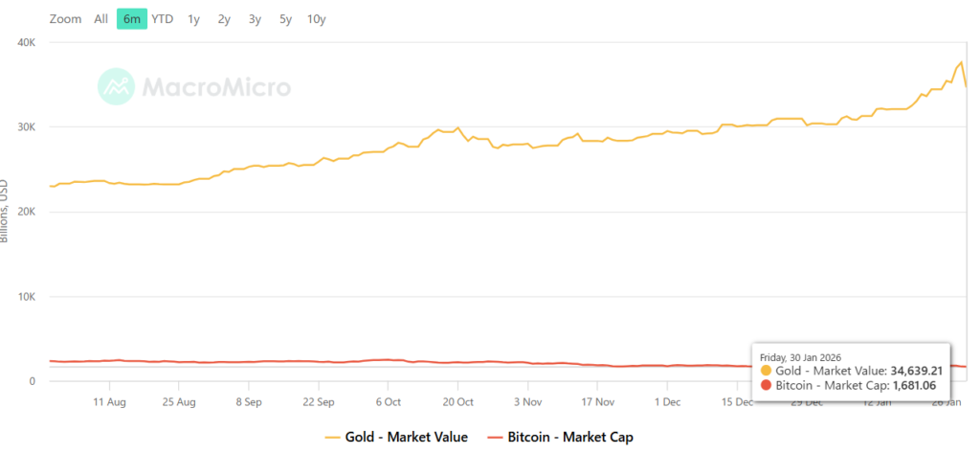Viewport: 980px width, 454px height.
Task: Select the All zoom range
Action: click(x=101, y=19)
